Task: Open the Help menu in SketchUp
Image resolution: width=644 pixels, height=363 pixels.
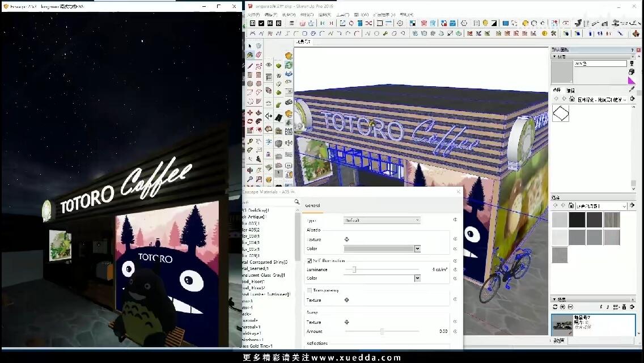Action: click(x=406, y=15)
